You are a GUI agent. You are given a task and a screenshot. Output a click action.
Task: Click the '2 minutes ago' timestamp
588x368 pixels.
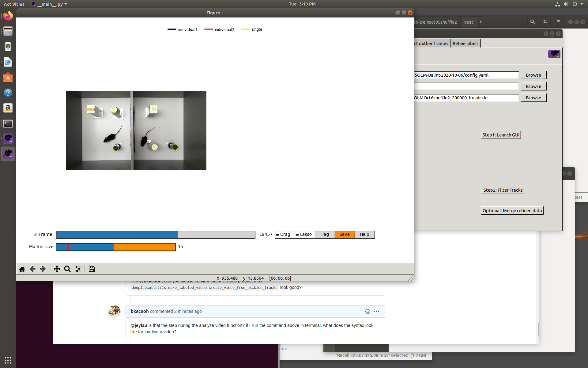(x=188, y=311)
